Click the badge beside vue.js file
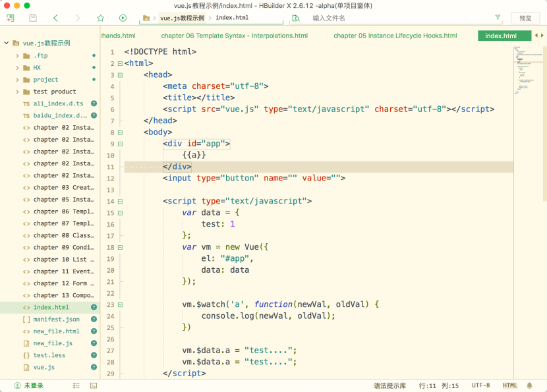The width and height of the screenshot is (547, 392). tap(94, 367)
